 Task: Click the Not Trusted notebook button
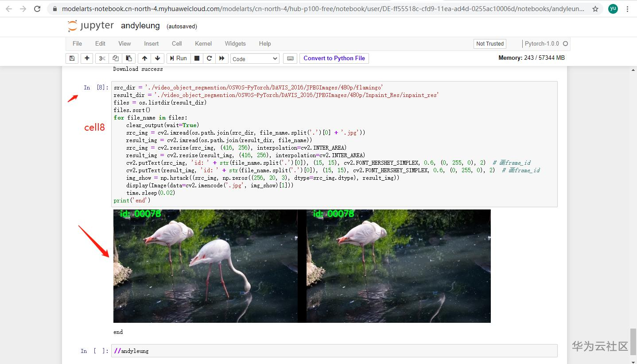[490, 44]
